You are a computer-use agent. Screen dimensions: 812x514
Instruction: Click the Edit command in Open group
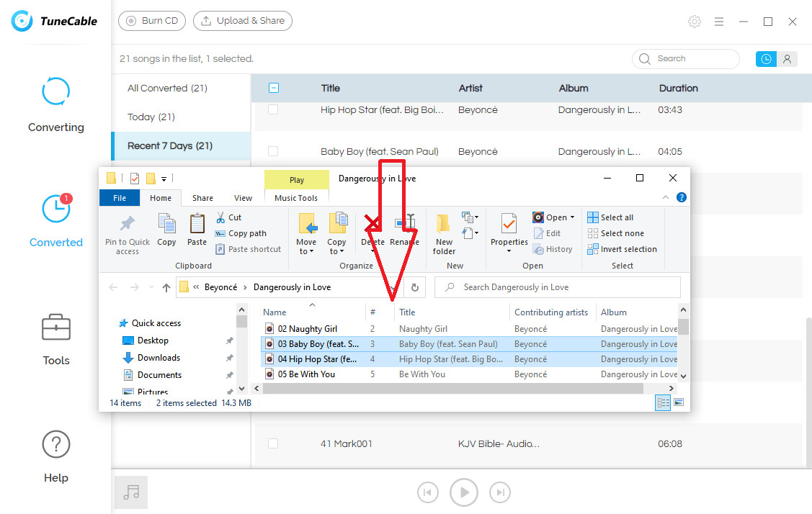(547, 233)
